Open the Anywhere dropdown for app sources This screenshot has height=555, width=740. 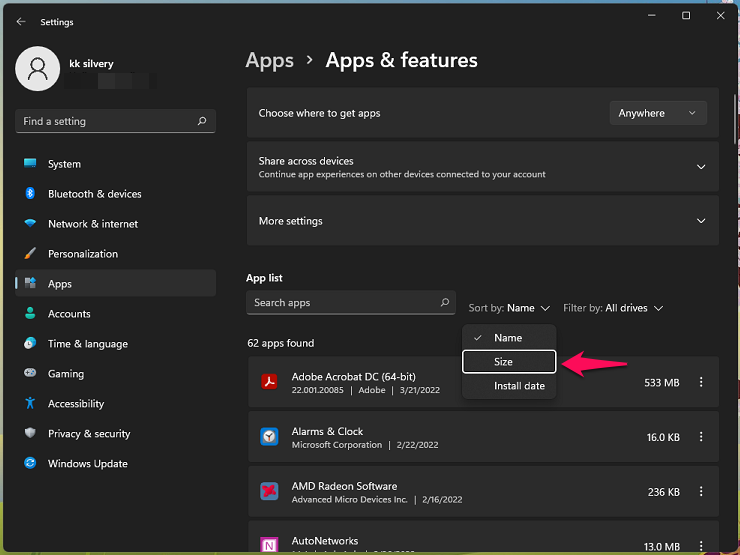click(x=658, y=113)
